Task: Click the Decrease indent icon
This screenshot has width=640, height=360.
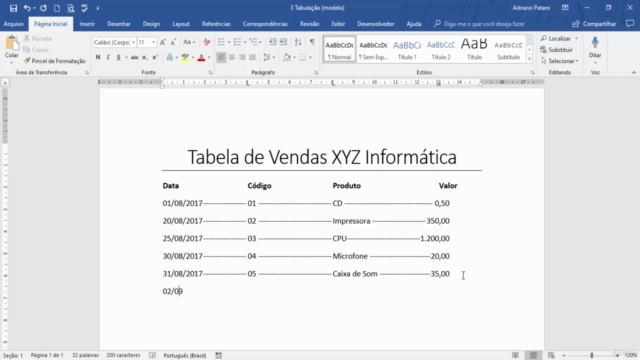Action: (x=273, y=42)
